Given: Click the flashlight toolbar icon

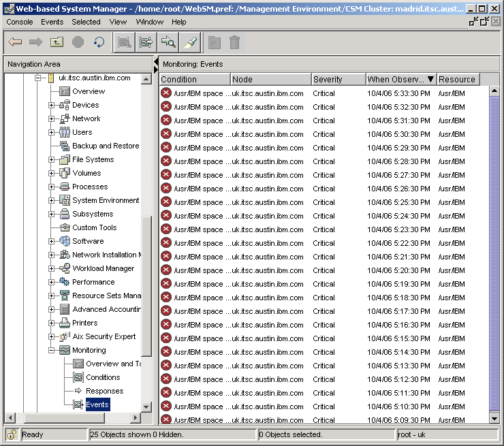Looking at the screenshot, I should [189, 42].
